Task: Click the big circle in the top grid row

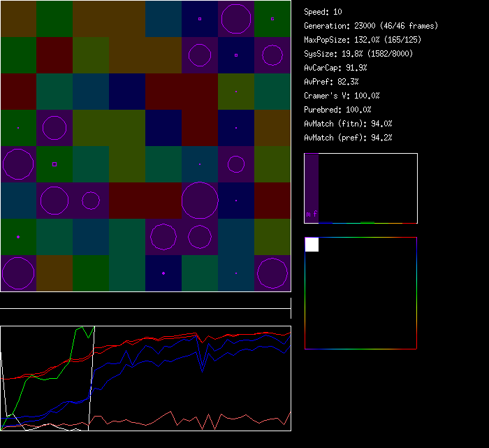Action: tap(236, 19)
